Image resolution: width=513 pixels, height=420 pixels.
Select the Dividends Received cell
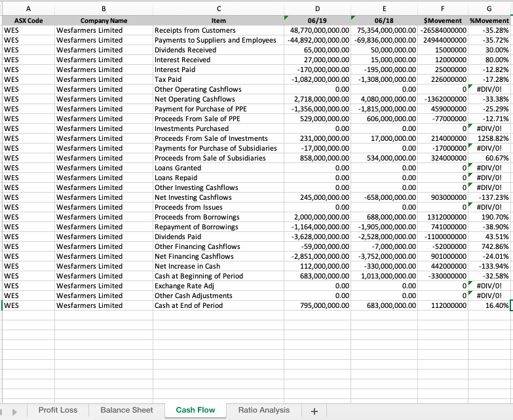tap(219, 50)
